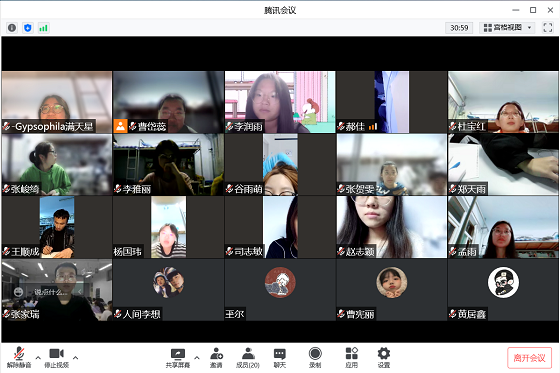Open the invite participants icon
Viewport: 560px width, 373px height.
(216, 358)
